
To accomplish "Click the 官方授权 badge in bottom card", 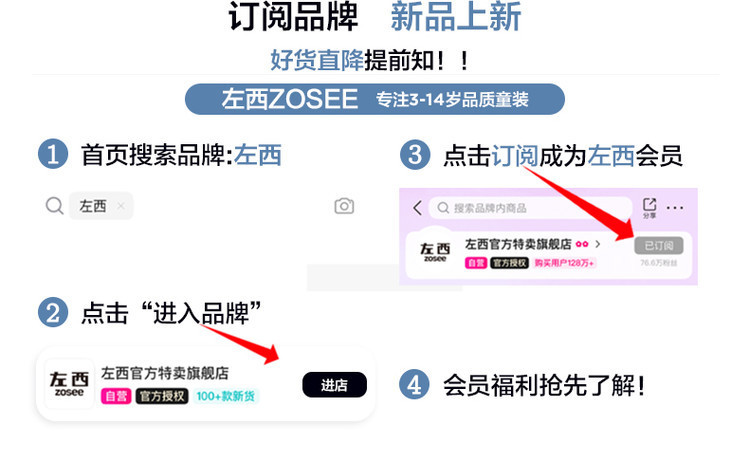I will tap(162, 396).
